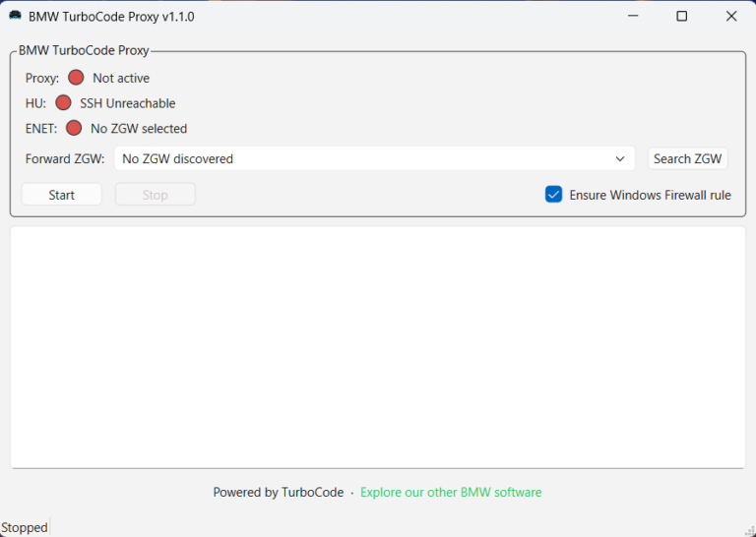756x537 pixels.
Task: Click the red Proxy status indicator
Action: (x=76, y=78)
